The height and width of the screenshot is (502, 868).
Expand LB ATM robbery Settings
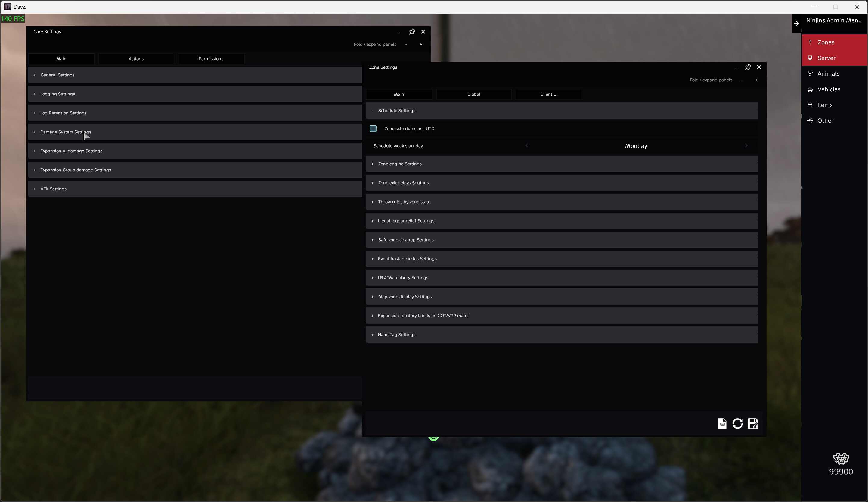coord(562,278)
